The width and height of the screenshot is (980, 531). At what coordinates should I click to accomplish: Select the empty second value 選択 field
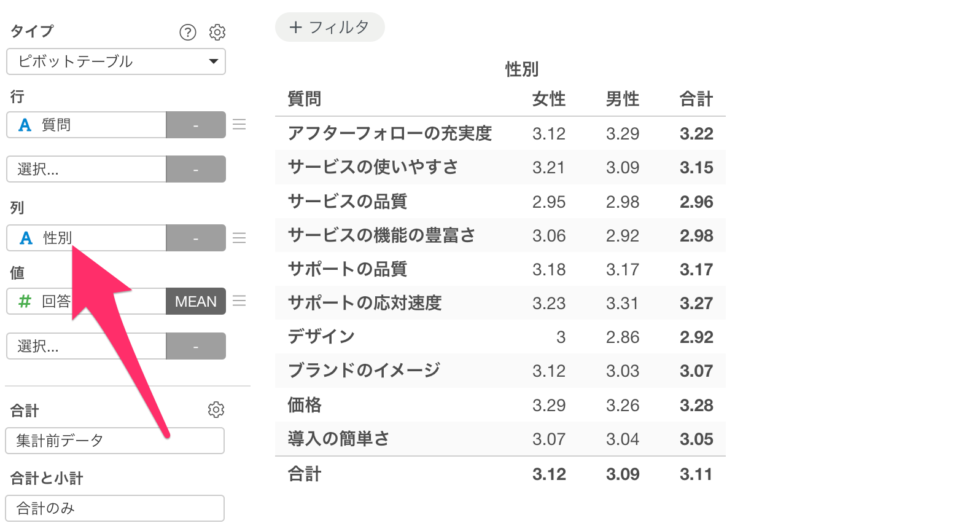coord(87,346)
